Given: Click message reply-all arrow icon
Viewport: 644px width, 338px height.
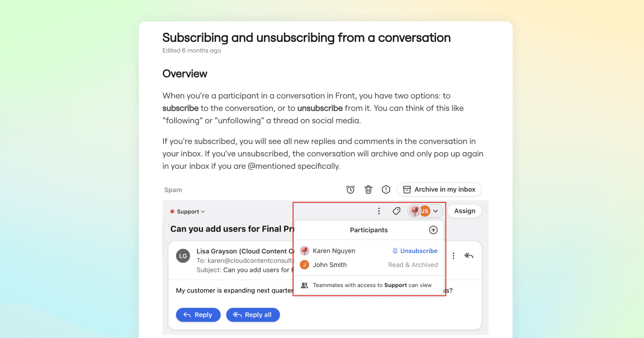Looking at the screenshot, I should coord(469,256).
